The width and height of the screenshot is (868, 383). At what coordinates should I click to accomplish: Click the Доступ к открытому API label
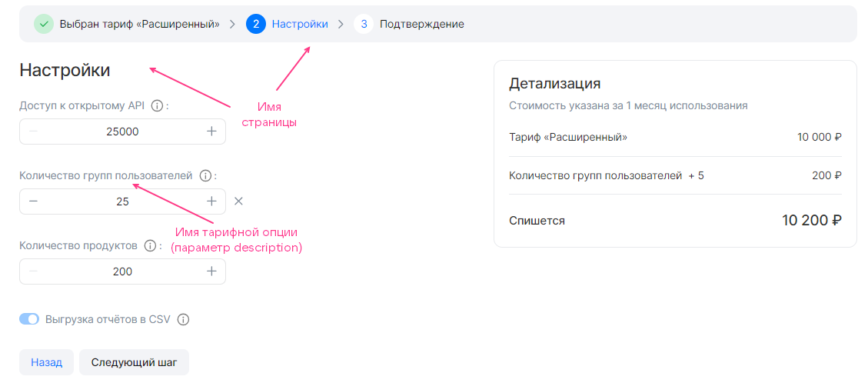point(82,105)
